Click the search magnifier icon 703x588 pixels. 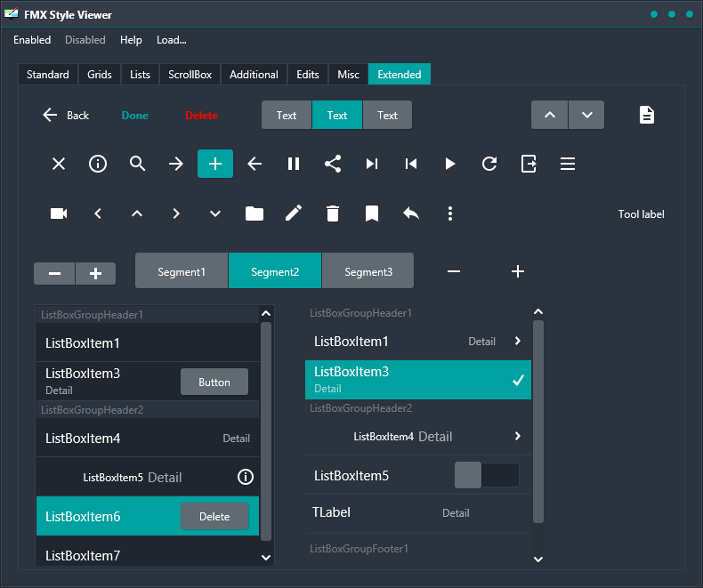point(137,164)
